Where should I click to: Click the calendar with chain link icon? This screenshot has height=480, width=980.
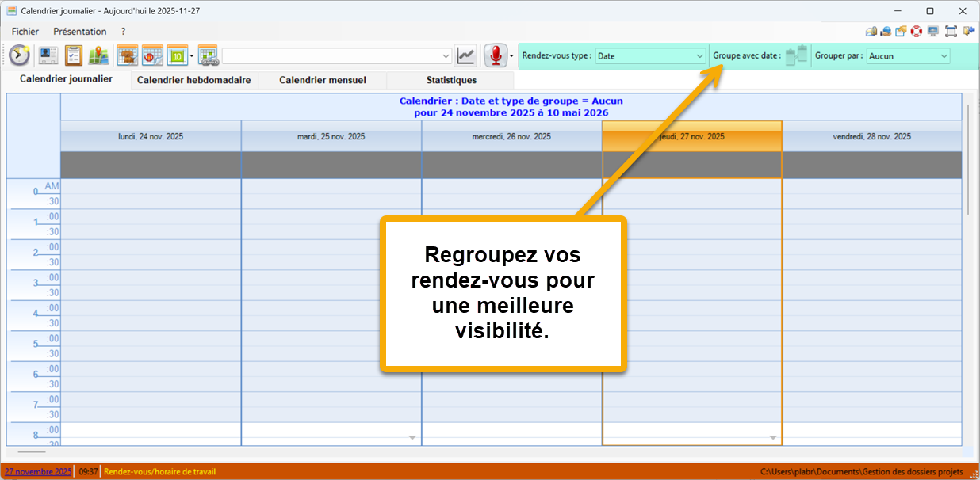[x=208, y=55]
